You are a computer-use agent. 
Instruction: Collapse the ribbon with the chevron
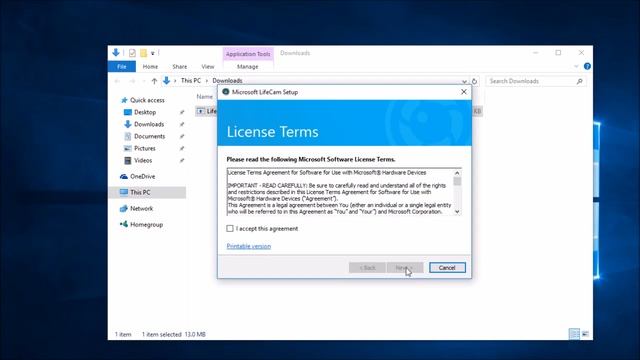[576, 66]
